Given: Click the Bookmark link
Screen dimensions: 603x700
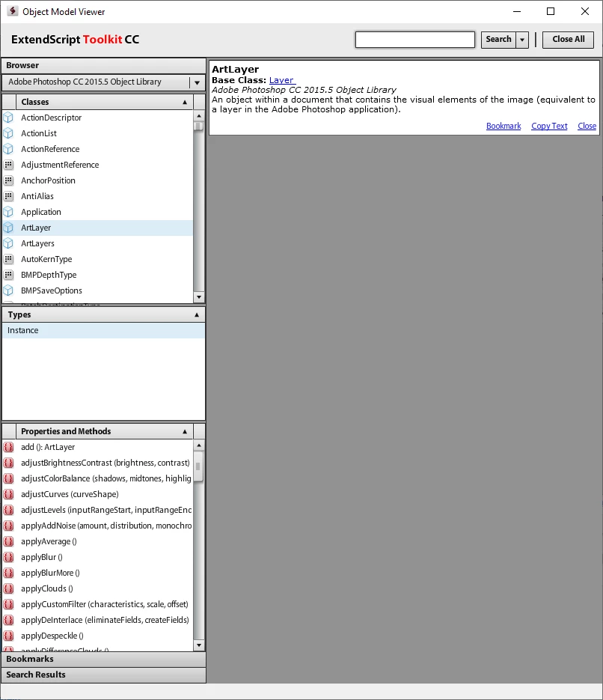Looking at the screenshot, I should tap(503, 126).
